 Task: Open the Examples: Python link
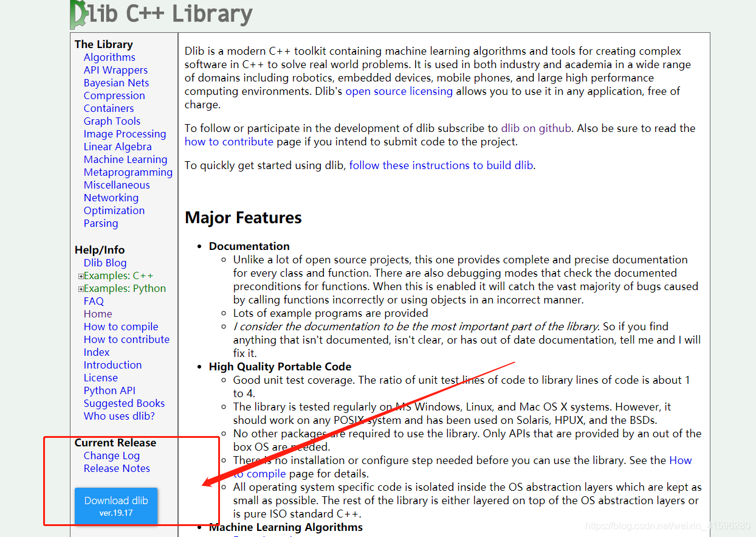(125, 288)
